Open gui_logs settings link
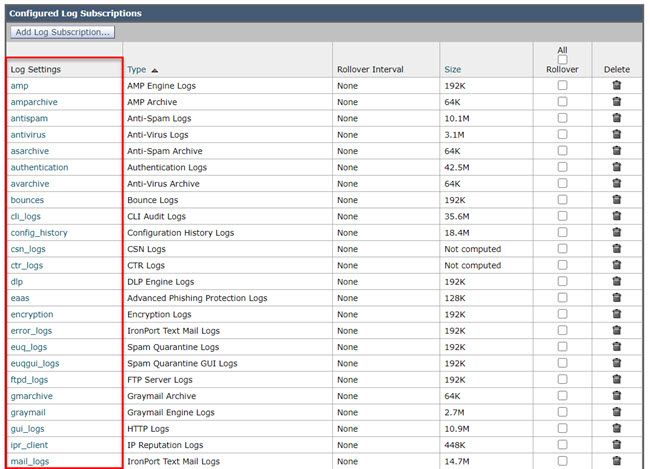 [27, 429]
